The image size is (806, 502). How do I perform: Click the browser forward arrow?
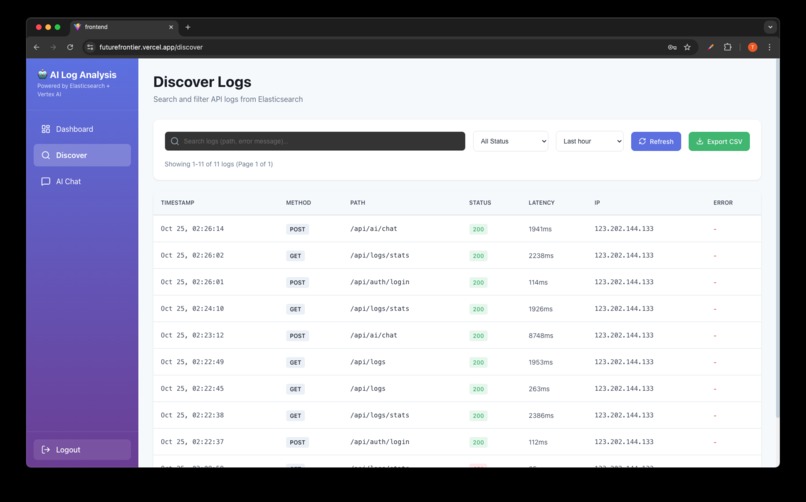tap(53, 47)
